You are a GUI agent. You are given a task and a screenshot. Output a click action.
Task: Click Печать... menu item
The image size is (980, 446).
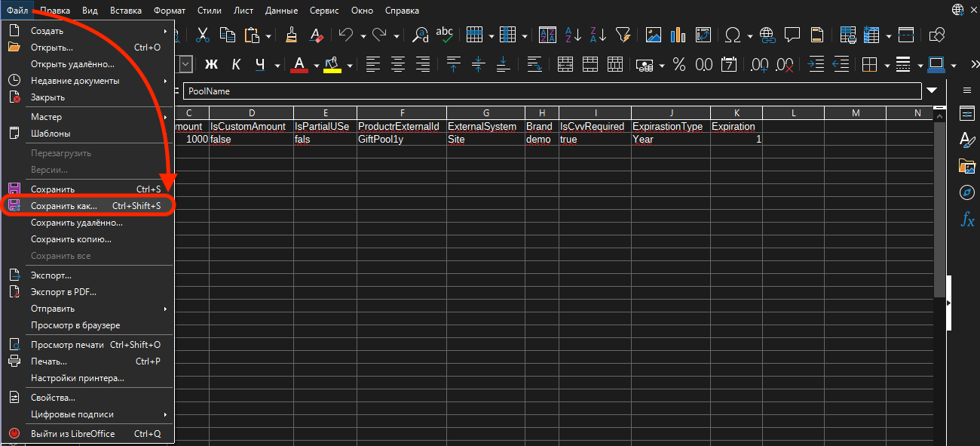(x=87, y=361)
